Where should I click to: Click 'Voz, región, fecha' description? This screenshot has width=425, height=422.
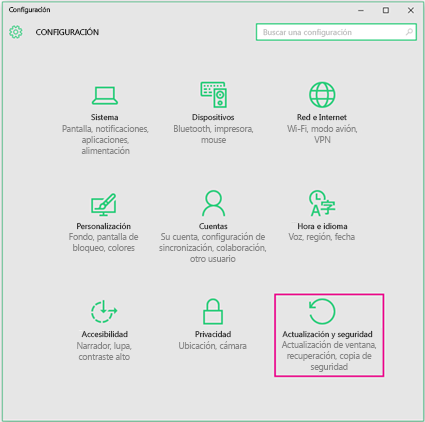[322, 237]
